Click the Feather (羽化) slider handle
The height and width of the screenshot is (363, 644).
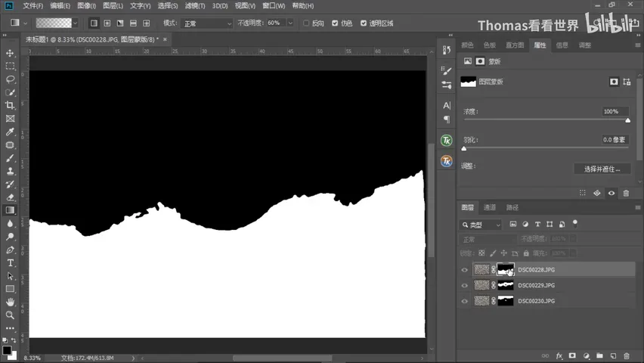[464, 149]
